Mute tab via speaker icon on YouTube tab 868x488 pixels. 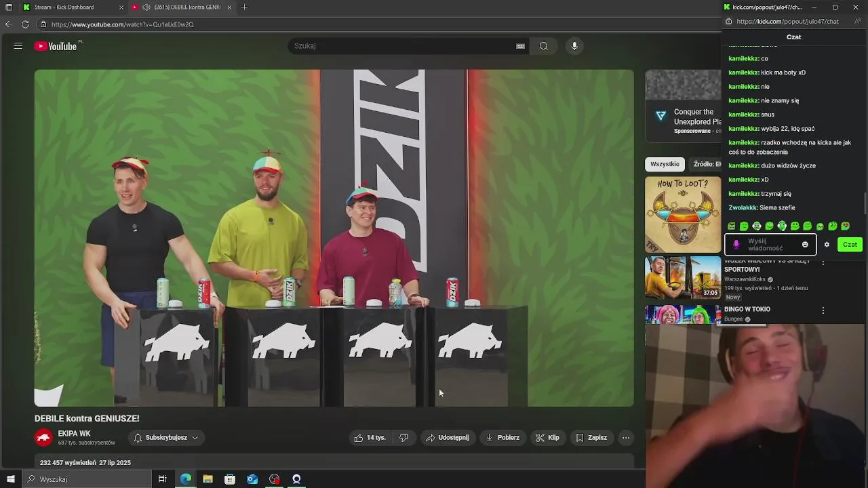pos(146,7)
